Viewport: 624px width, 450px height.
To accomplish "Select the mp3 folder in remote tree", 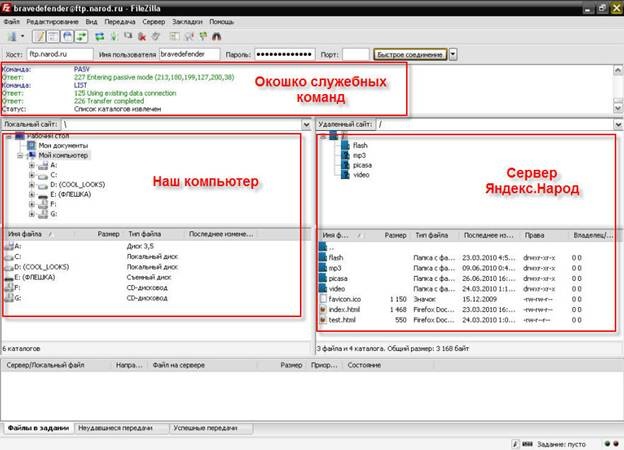I will [359, 156].
